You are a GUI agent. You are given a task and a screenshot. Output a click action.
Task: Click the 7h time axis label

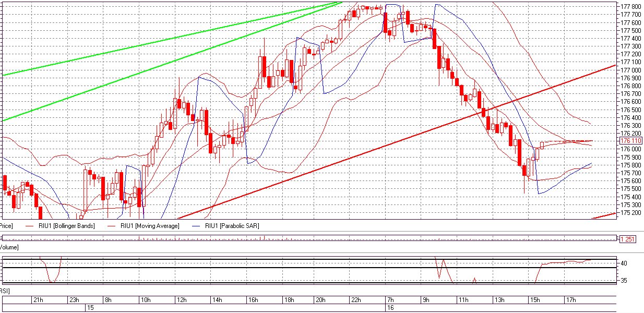click(x=390, y=300)
